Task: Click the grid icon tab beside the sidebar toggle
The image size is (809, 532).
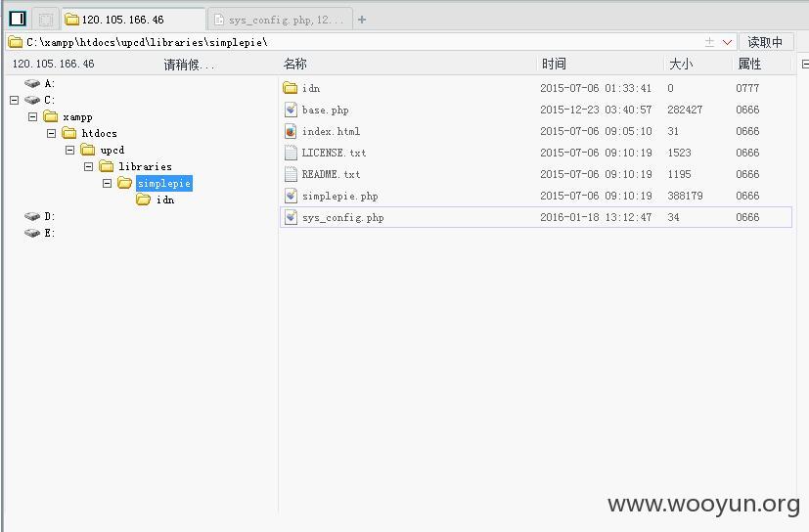Action: [x=46, y=20]
